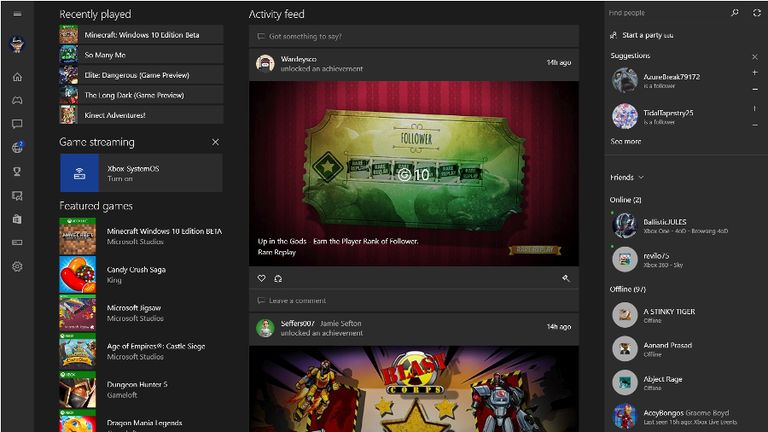Open your profile avatar in the sidebar

(17, 44)
